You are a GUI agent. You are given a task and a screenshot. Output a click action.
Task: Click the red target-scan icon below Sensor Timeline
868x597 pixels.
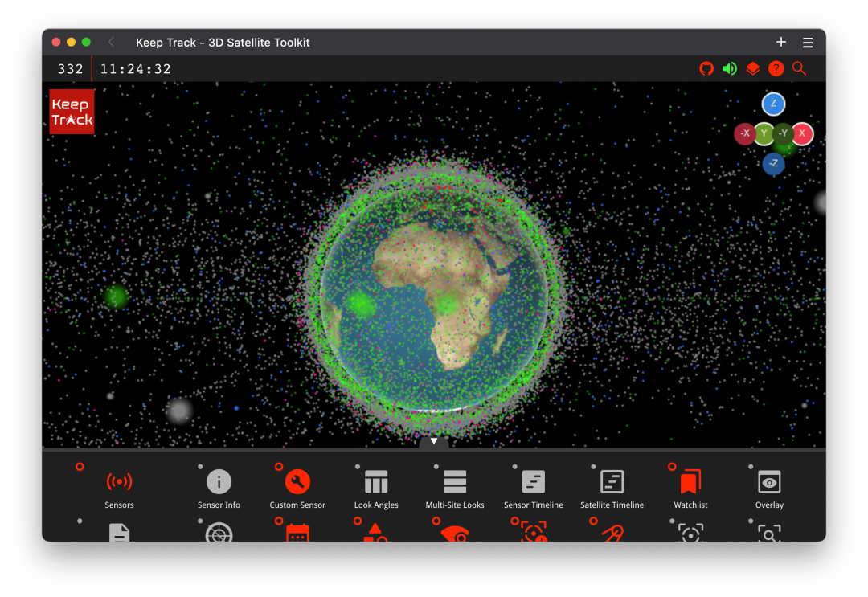[533, 532]
